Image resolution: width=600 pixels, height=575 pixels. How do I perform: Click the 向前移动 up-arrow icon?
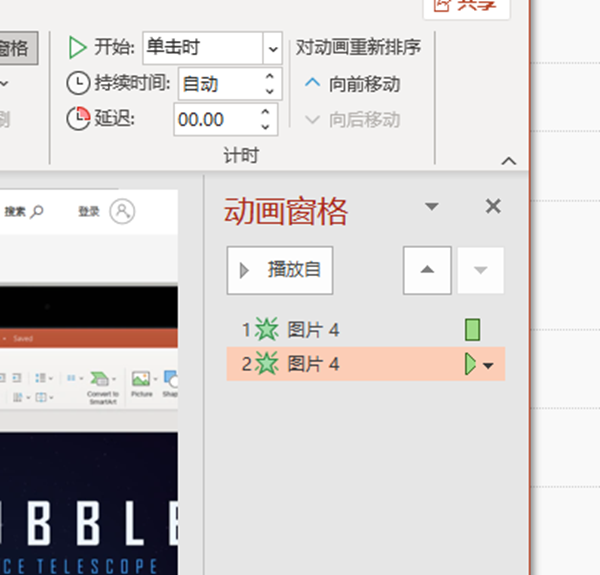[313, 84]
